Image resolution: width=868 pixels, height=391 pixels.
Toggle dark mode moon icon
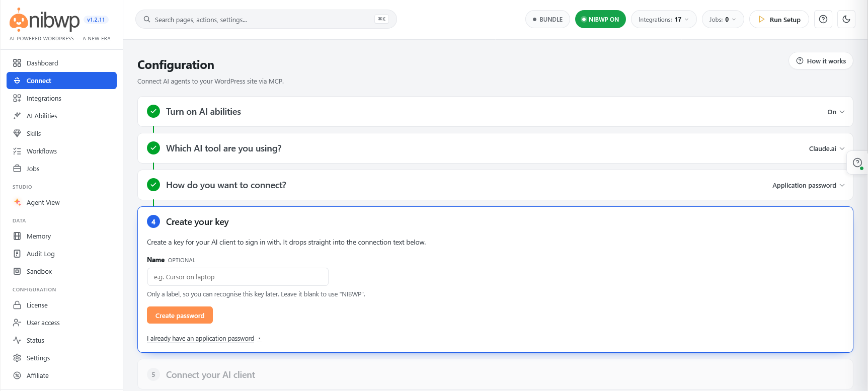click(x=846, y=20)
